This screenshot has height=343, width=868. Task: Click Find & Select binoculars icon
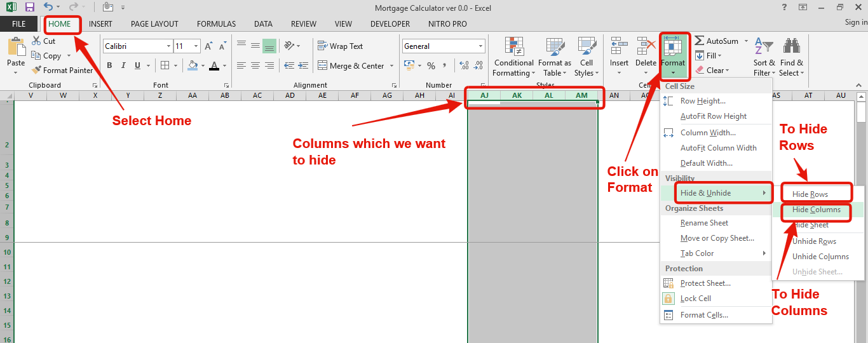pos(792,46)
